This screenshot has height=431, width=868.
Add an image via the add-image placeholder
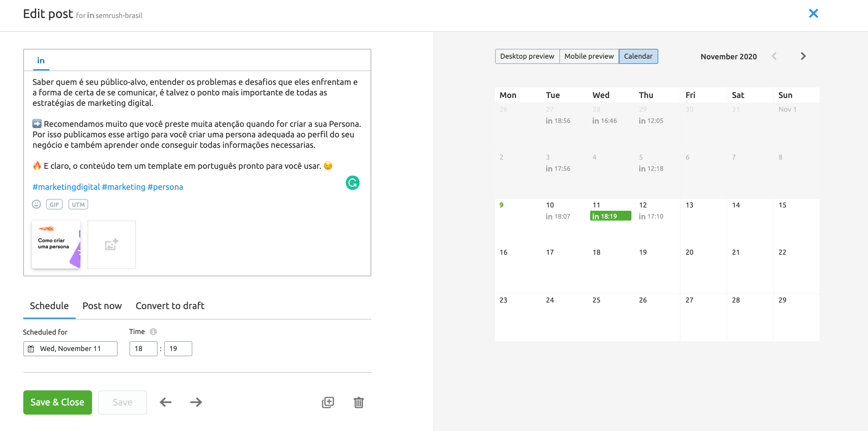click(x=111, y=245)
